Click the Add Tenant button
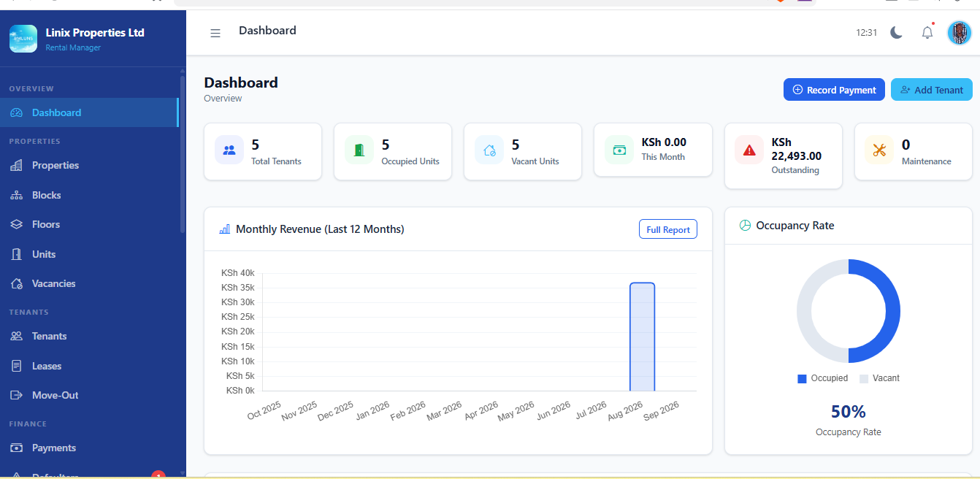This screenshot has width=980, height=479. click(932, 90)
